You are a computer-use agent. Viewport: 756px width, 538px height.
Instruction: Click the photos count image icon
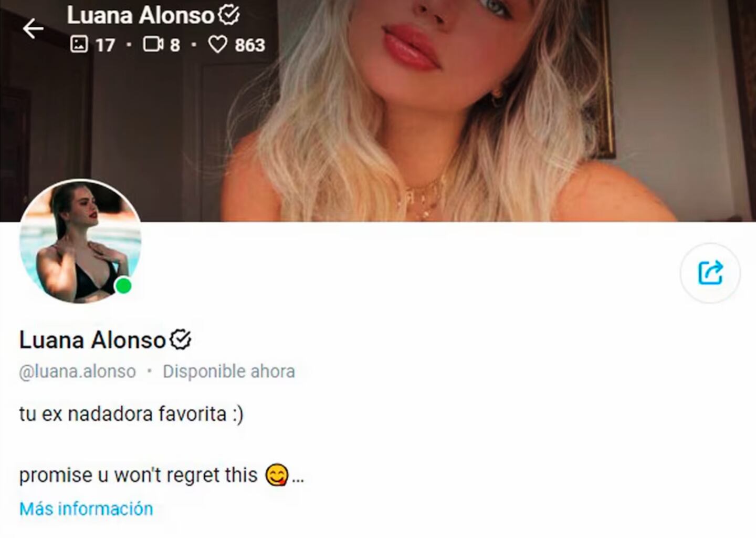tap(79, 44)
